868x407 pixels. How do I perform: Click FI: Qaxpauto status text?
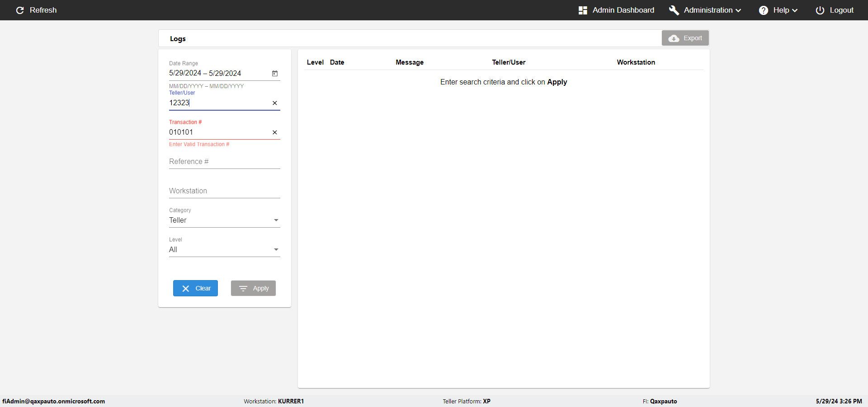point(660,401)
